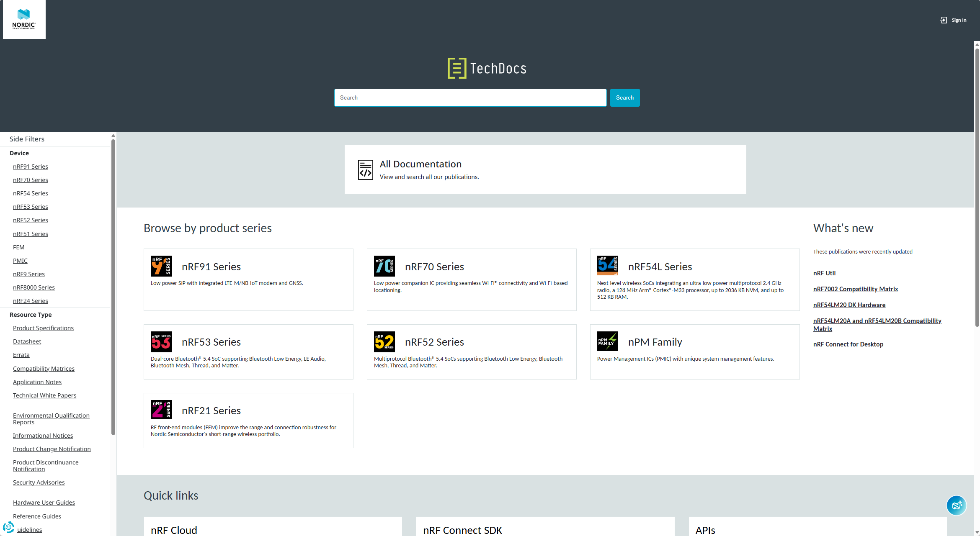The image size is (980, 536).
Task: Click the TechDocs logo
Action: 487,68
